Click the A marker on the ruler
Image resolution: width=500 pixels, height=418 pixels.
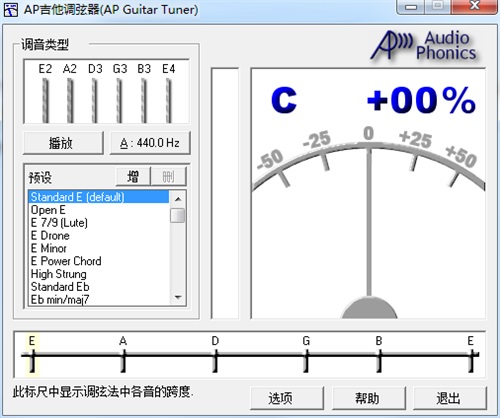coord(123,355)
